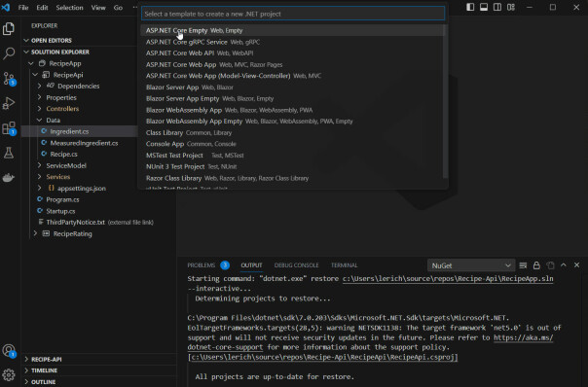Image resolution: width=588 pixels, height=387 pixels.
Task: Collapse the RecipeApi project node
Action: pos(35,75)
